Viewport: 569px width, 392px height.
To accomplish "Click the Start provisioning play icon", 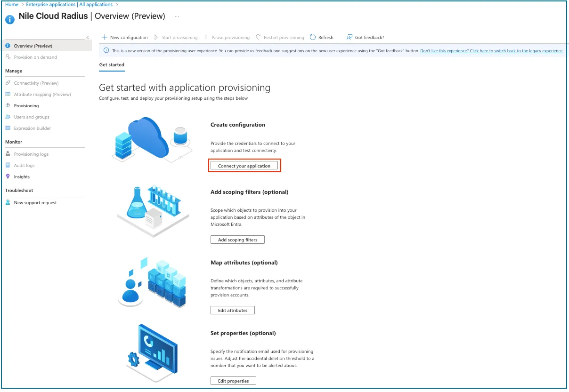I will pos(157,37).
